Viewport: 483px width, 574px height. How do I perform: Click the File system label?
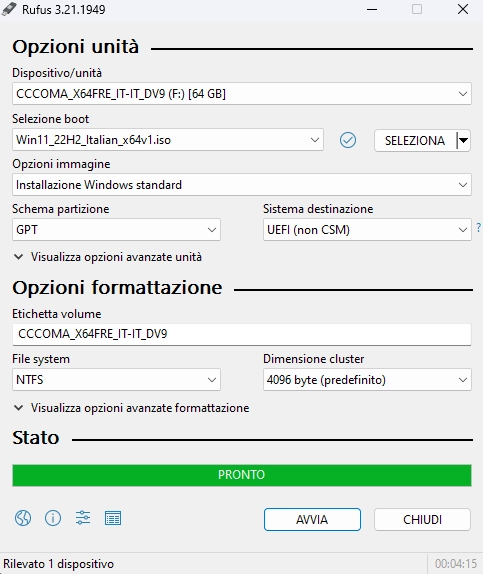(41, 359)
